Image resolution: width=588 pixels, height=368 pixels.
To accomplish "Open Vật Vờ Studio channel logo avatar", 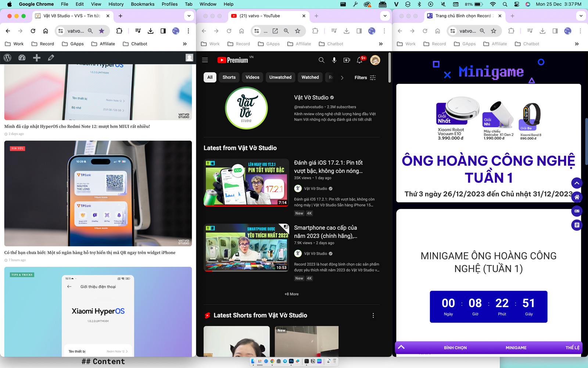I will [x=246, y=108].
